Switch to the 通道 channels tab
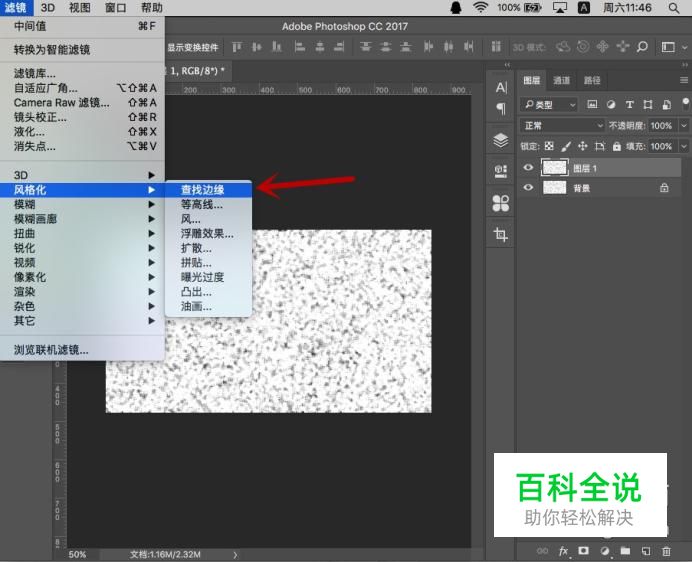The height and width of the screenshot is (562, 692). coord(561,80)
